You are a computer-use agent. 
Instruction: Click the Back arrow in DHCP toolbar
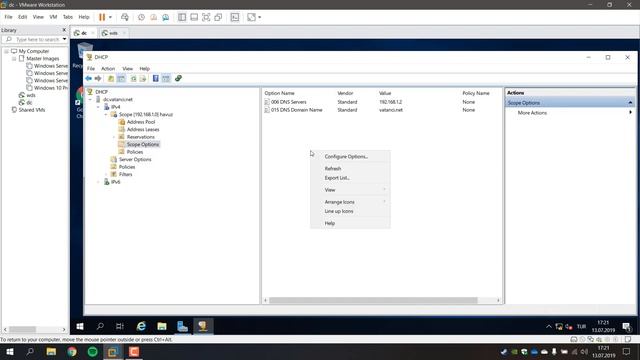click(89, 78)
